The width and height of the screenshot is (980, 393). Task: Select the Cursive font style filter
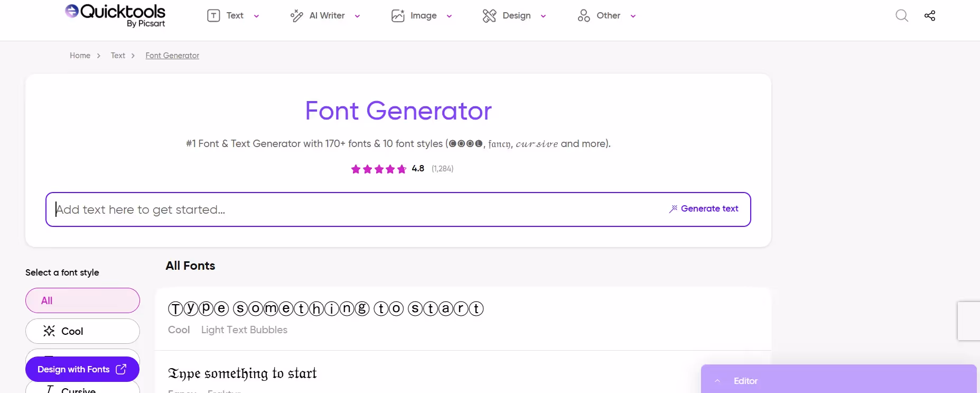[x=82, y=388]
